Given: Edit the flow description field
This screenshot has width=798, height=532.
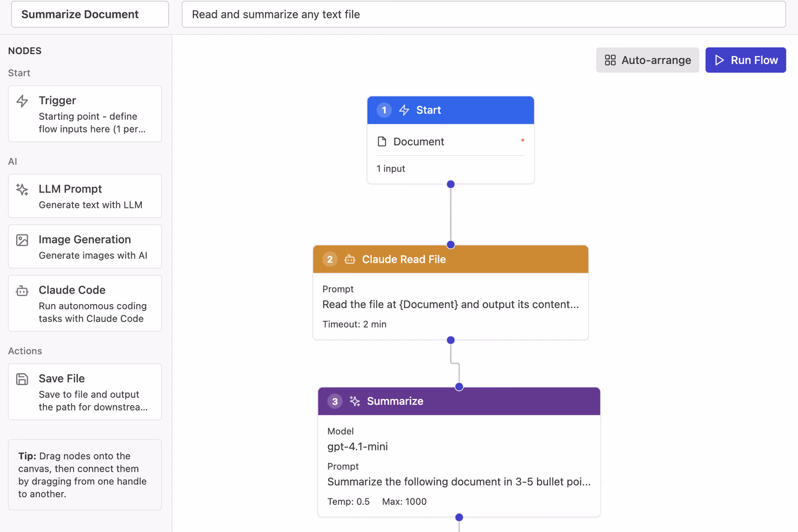Looking at the screenshot, I should pos(484,14).
